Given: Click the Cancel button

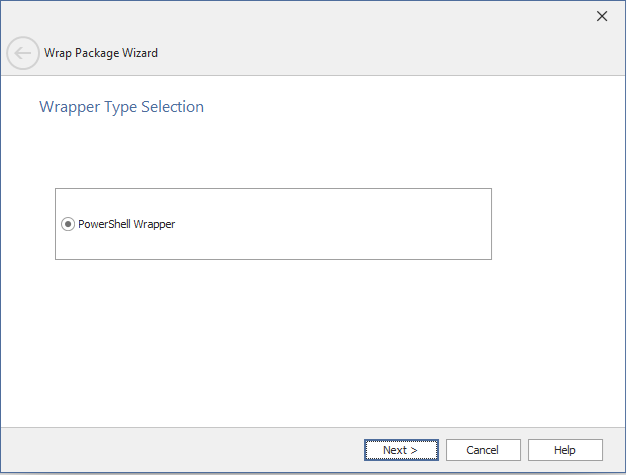Looking at the screenshot, I should click(x=483, y=450).
